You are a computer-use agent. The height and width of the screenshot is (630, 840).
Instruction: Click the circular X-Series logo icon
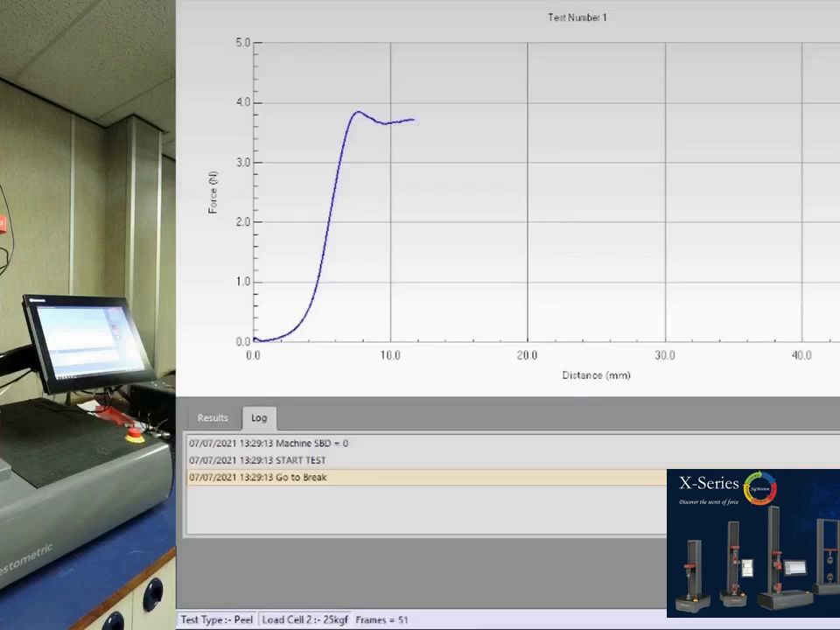tap(760, 488)
